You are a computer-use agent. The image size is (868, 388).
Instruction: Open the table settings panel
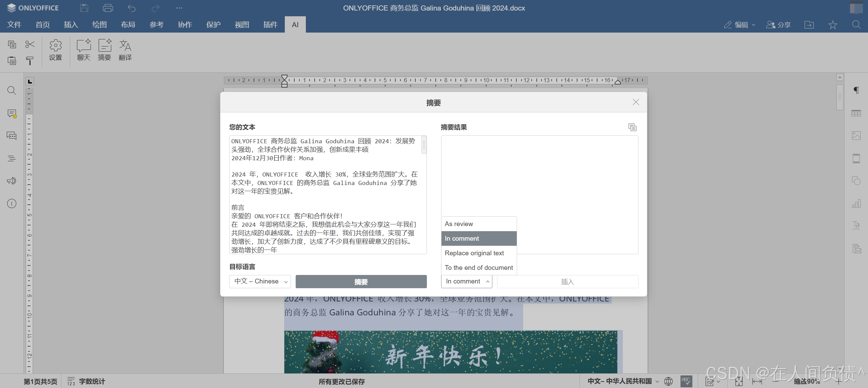pos(857,113)
